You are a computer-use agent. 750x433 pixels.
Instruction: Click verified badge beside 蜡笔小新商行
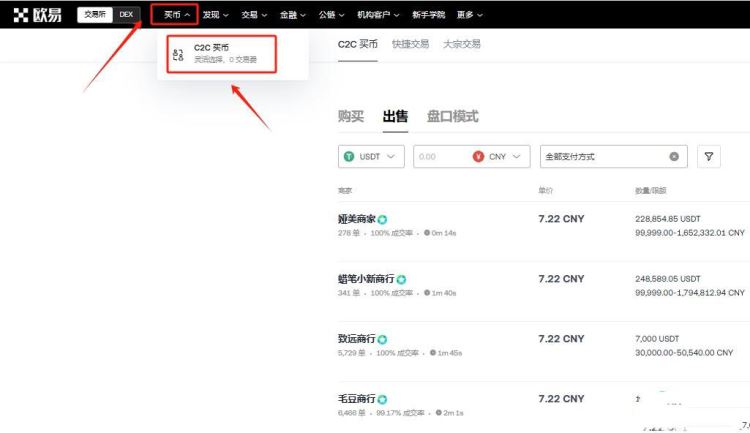401,279
